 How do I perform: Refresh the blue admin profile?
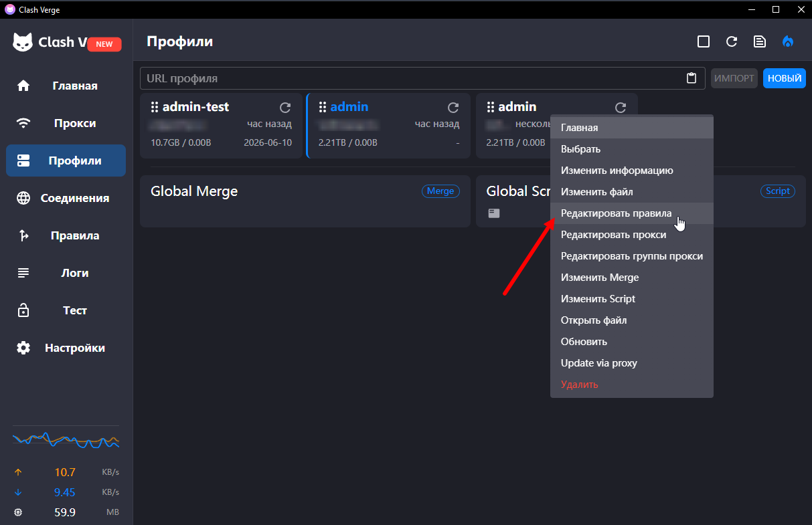[x=453, y=107]
